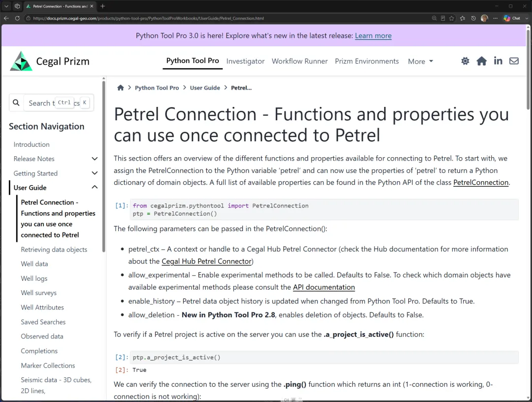532x402 pixels.
Task: Bookmark the page with star icon
Action: coord(452,18)
